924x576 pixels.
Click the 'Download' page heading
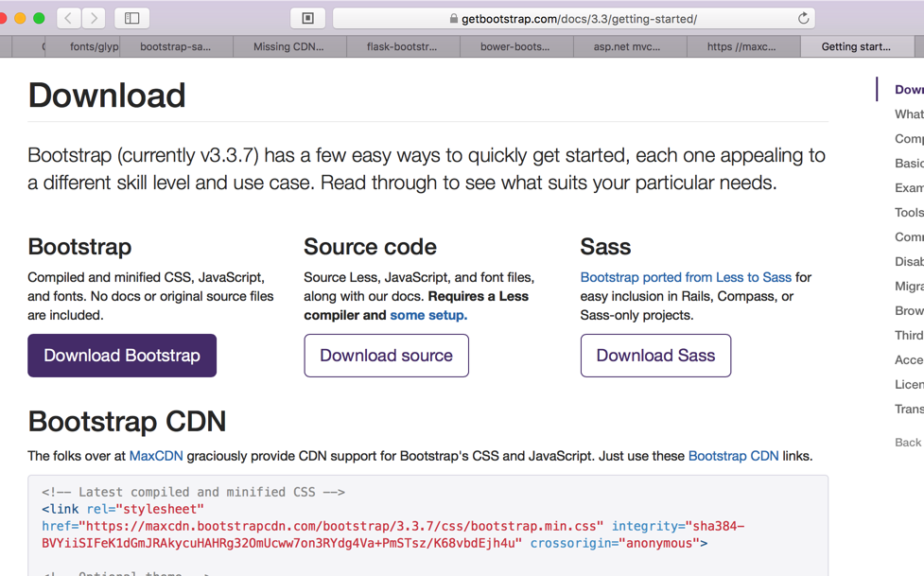point(107,96)
